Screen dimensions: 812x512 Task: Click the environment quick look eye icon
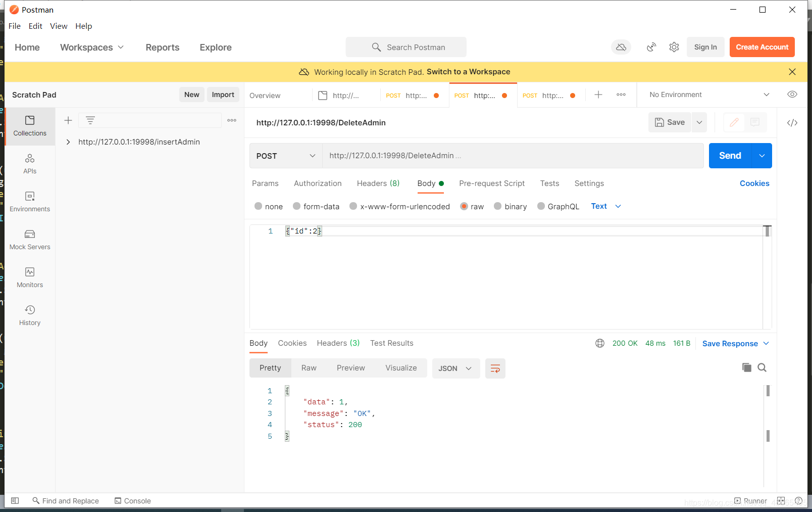pos(792,95)
